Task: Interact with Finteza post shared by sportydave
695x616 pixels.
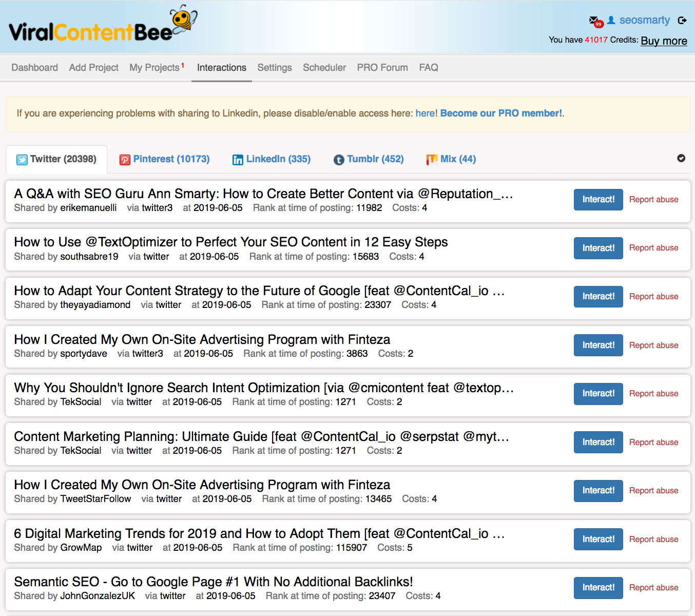Action: [598, 345]
